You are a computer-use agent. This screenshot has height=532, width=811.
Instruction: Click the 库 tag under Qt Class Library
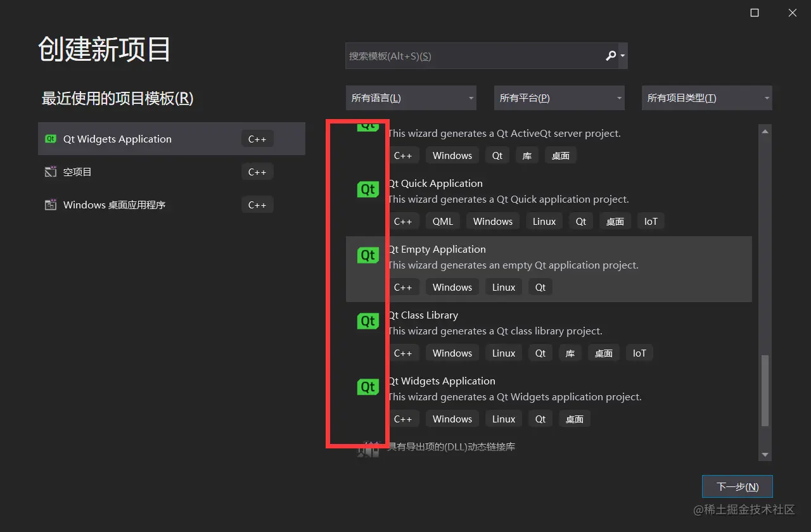(x=570, y=353)
